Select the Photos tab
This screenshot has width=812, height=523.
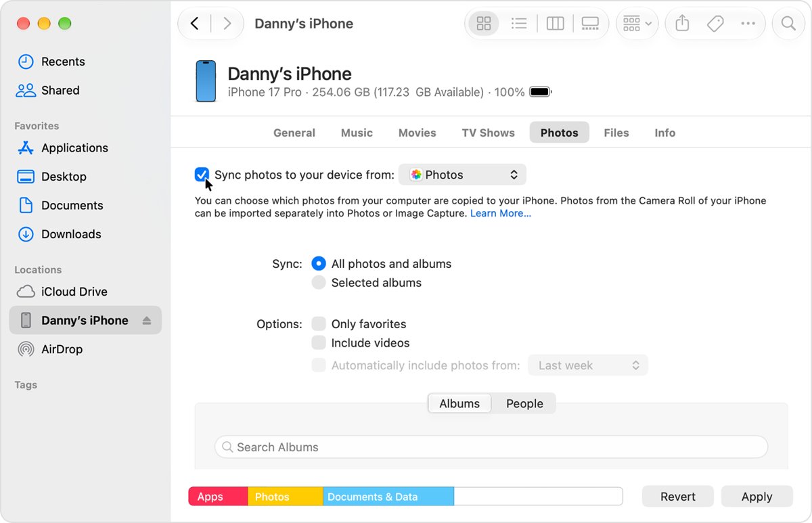[560, 133]
